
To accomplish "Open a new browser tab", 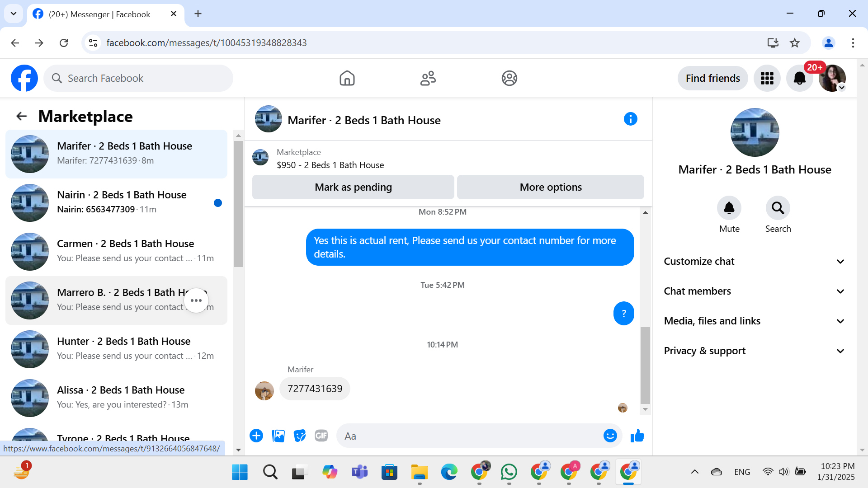I will 198,14.
